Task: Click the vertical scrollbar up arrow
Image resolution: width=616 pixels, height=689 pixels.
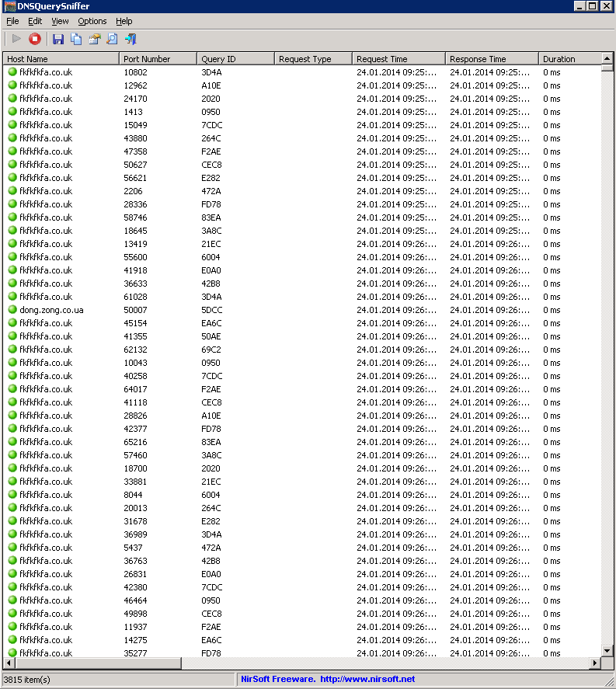Action: click(607, 58)
